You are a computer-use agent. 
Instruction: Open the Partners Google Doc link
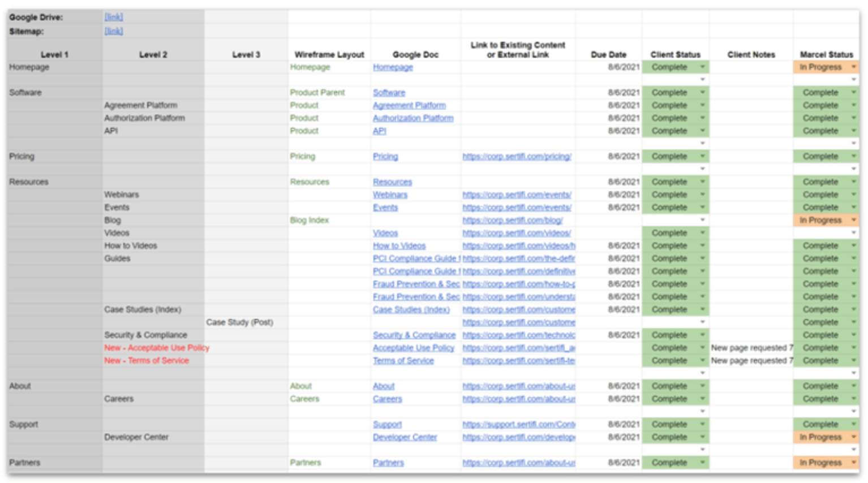pos(388,463)
